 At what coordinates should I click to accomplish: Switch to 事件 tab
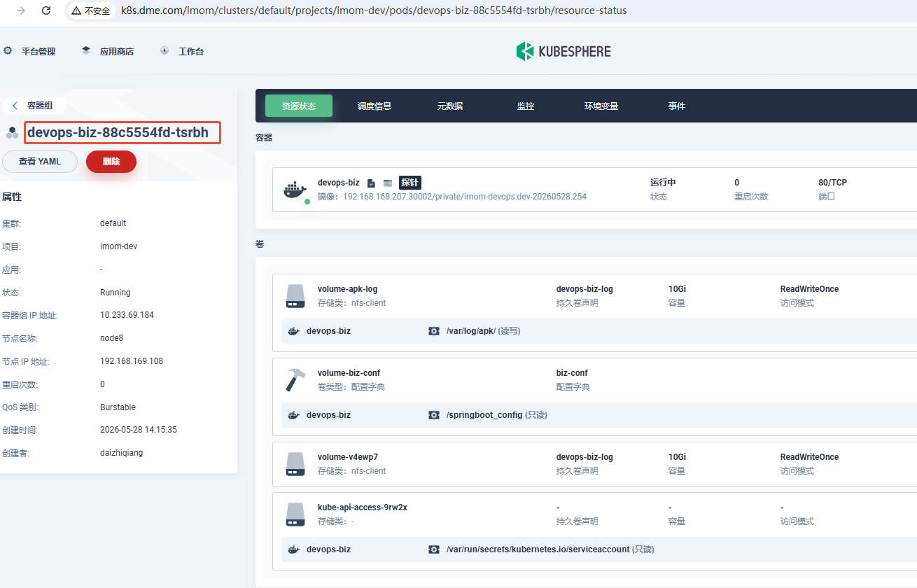tap(677, 106)
